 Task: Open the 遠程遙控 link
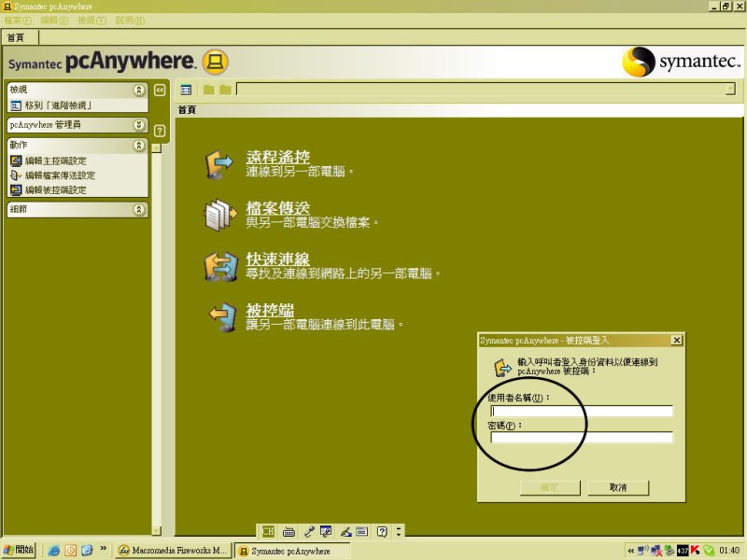click(x=277, y=157)
